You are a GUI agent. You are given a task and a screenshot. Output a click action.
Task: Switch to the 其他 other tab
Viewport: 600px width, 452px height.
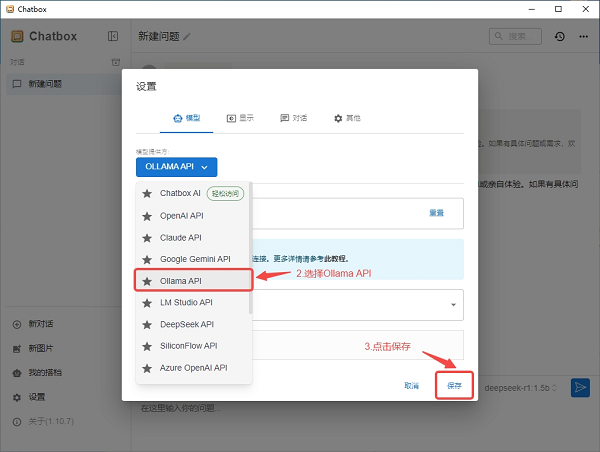[x=347, y=118]
